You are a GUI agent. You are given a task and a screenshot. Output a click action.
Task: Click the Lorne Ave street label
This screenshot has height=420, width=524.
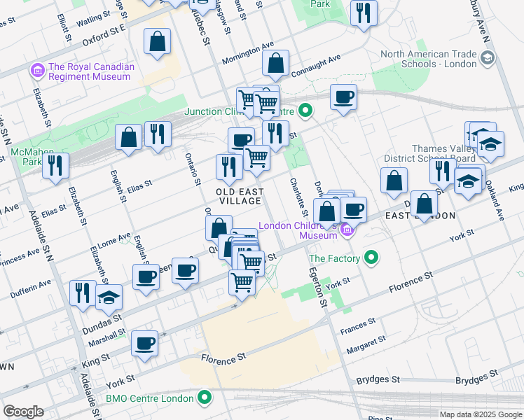[114, 240]
